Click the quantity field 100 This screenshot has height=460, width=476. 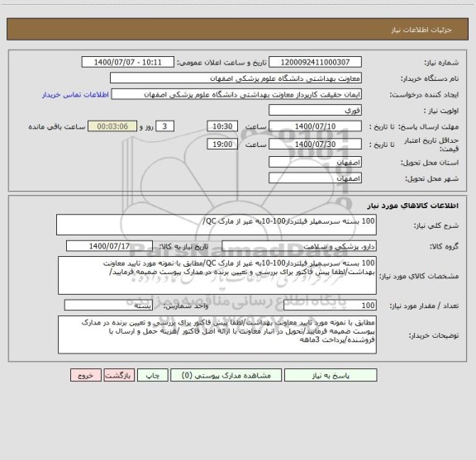click(330, 306)
